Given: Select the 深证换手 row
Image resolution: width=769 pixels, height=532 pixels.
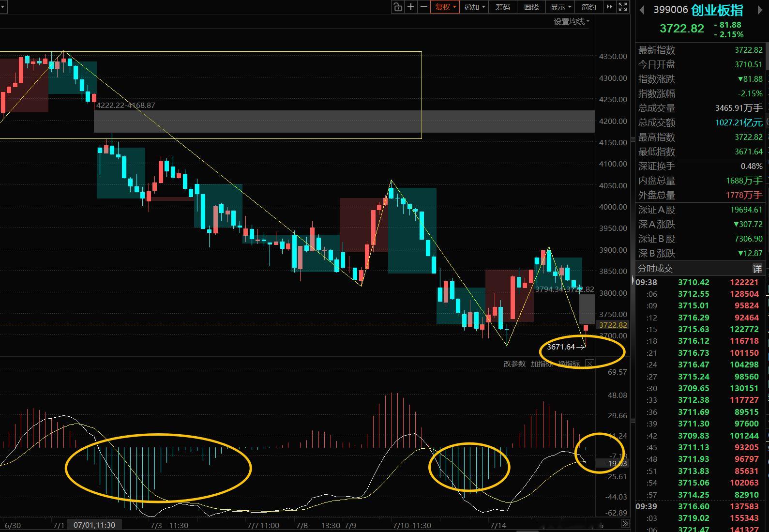Looking at the screenshot, I should tap(700, 166).
